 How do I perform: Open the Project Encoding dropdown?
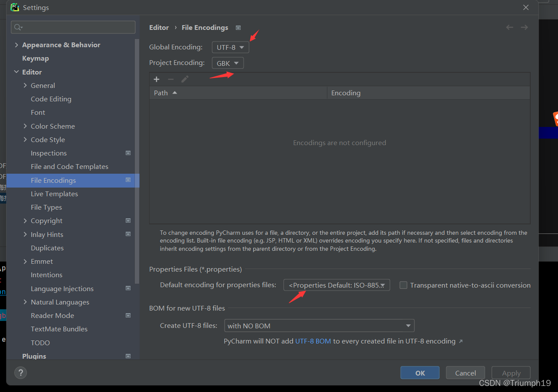[228, 63]
